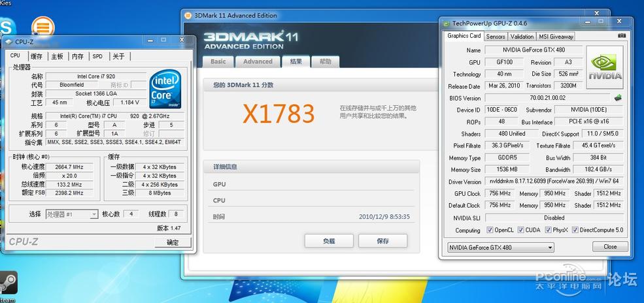Select the 结果 tab in 3DMark 11

click(296, 61)
